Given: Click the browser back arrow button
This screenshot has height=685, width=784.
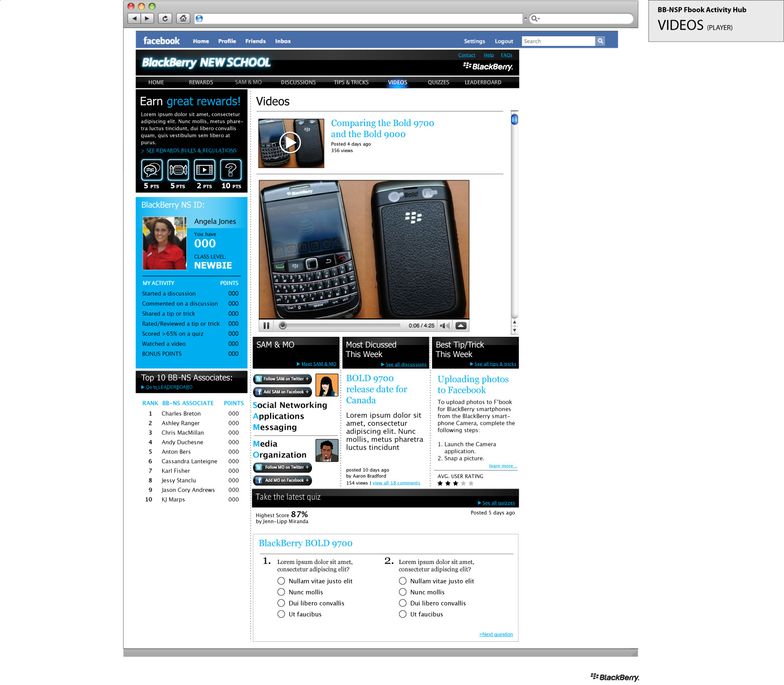Looking at the screenshot, I should click(x=134, y=19).
